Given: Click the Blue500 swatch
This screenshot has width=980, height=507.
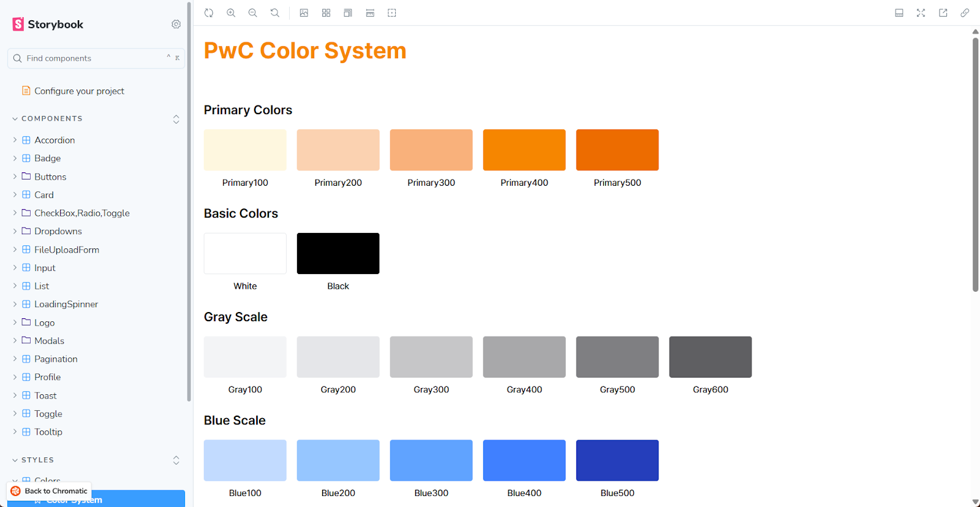Looking at the screenshot, I should [x=617, y=460].
